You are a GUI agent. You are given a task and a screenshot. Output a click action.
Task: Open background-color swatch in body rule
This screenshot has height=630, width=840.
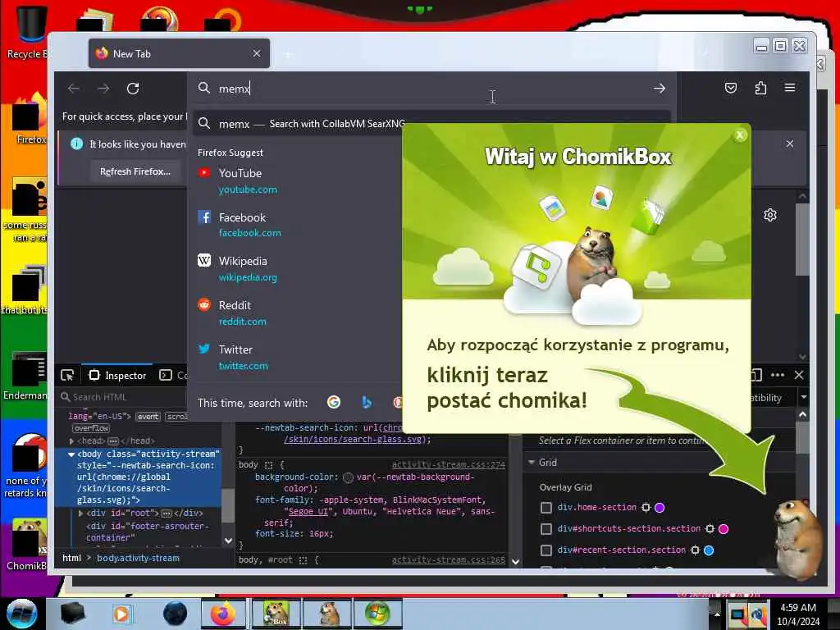tap(348, 477)
